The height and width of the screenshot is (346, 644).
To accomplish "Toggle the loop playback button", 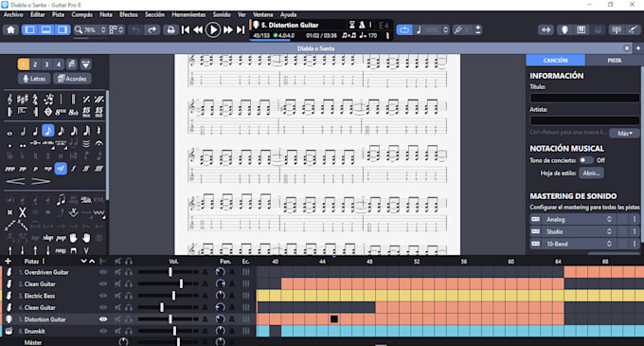I will pyautogui.click(x=404, y=29).
